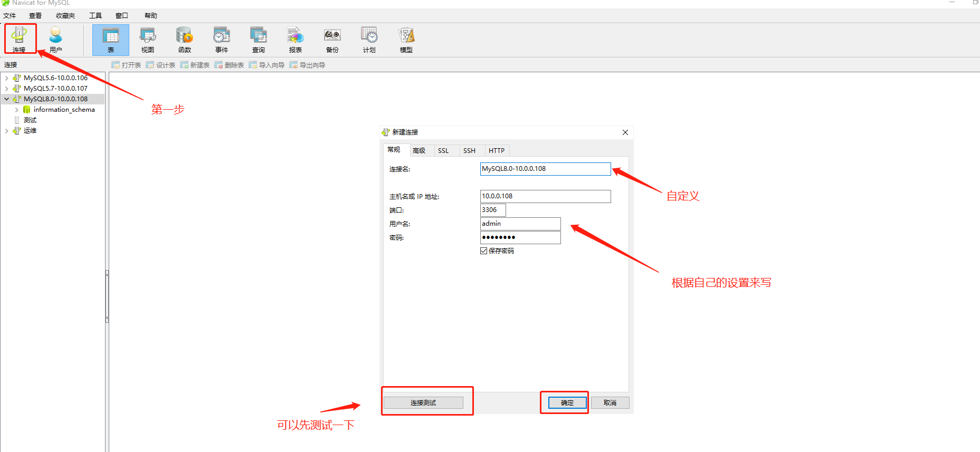Expand the MySQL5.6-10.0.0.106 connection node
Viewport: 980px width, 452px height.
pos(6,78)
